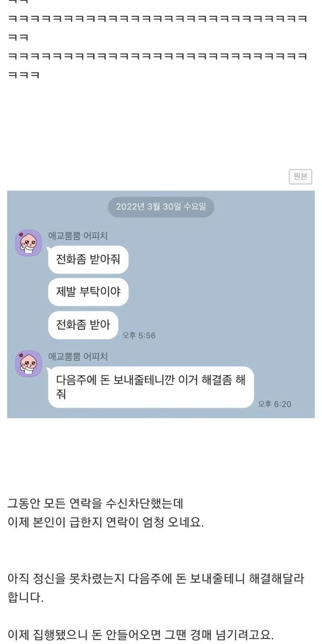This screenshot has height=644, width=322.
Task: Tap the 원본 button above the chat image
Action: coord(300,177)
